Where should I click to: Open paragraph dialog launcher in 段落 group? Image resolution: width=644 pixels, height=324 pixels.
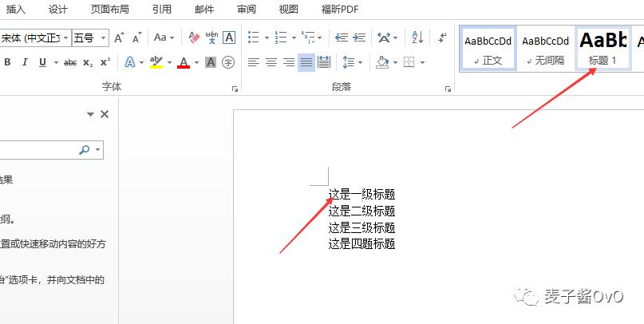pos(448,89)
